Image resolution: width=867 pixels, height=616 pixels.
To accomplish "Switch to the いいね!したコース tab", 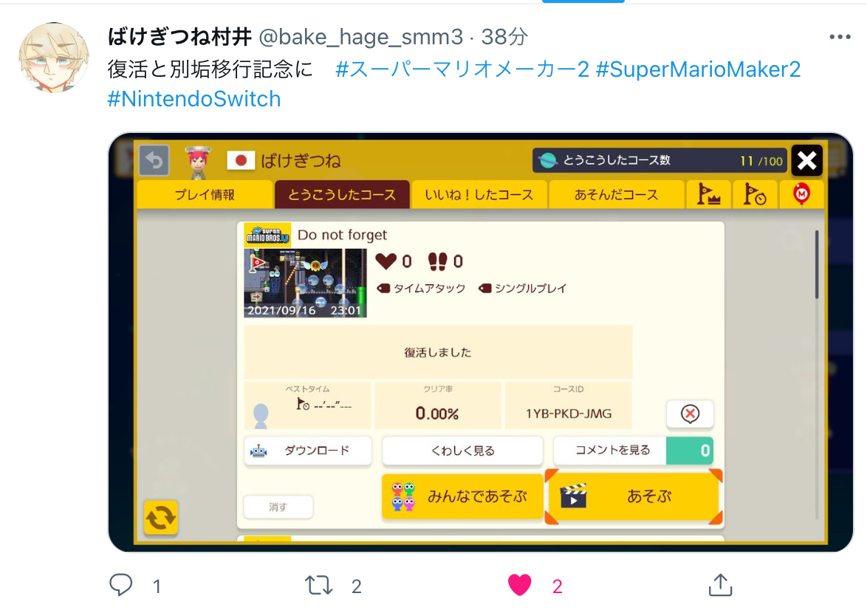I will click(x=479, y=195).
